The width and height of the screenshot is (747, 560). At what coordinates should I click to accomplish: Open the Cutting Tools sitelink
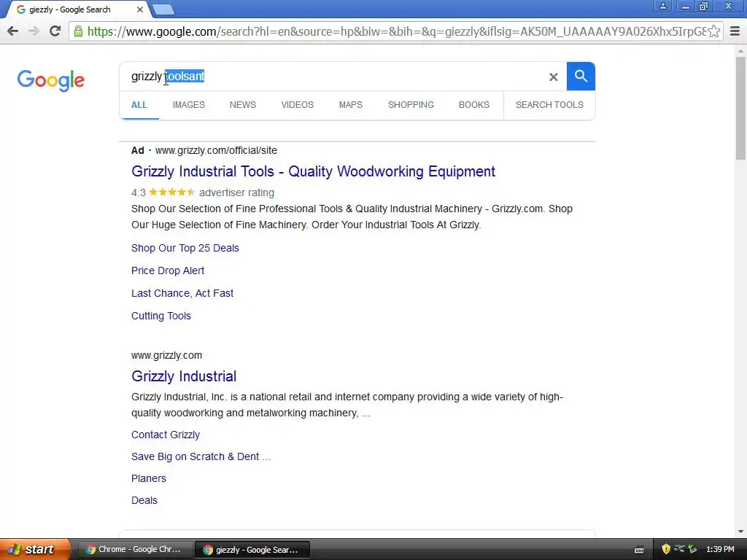(161, 316)
